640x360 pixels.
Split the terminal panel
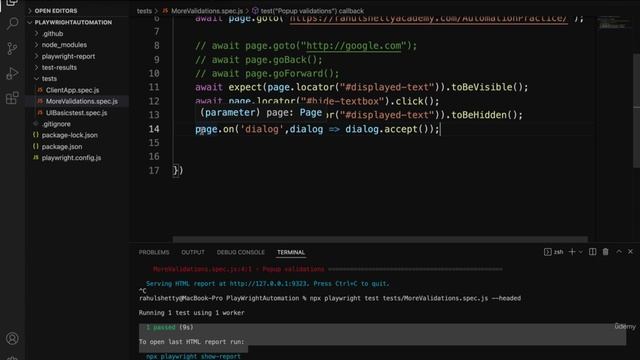tap(592, 252)
